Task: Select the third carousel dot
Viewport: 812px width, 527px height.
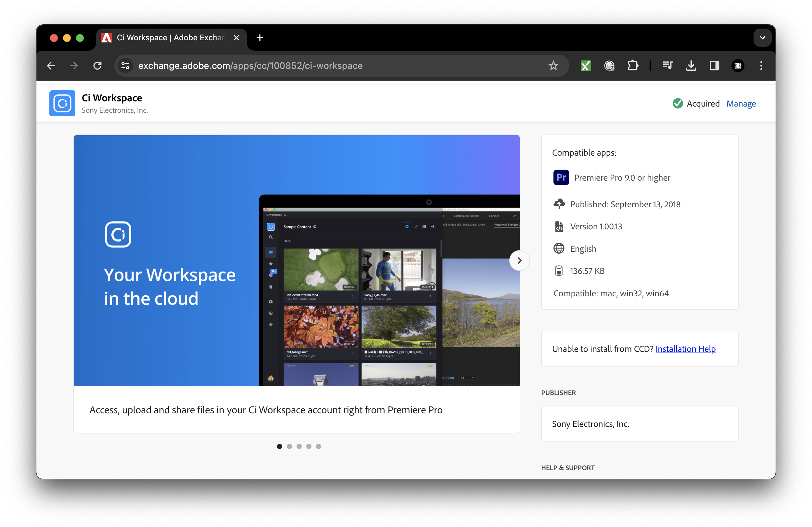Action: [299, 446]
